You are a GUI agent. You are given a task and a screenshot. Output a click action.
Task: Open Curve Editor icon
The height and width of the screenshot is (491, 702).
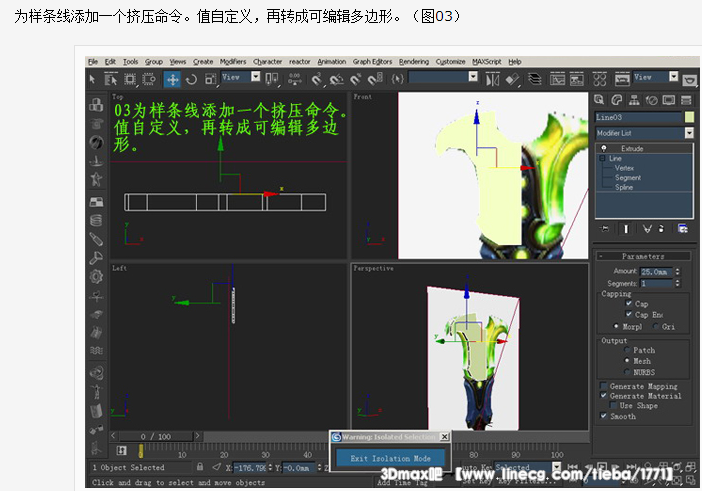click(x=557, y=79)
